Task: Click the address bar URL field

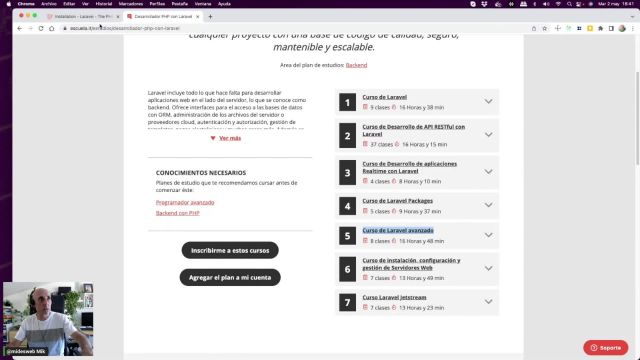Action: [294, 28]
